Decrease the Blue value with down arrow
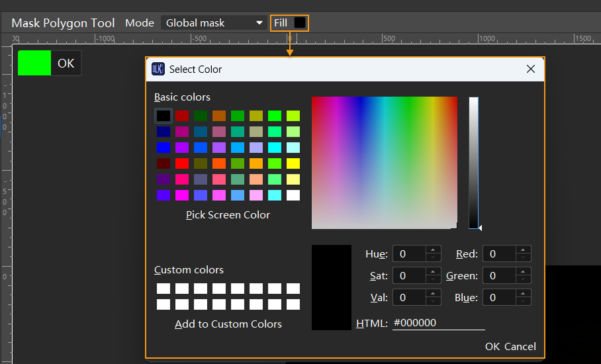Screen dimensions: 601x364 [x=524, y=302]
